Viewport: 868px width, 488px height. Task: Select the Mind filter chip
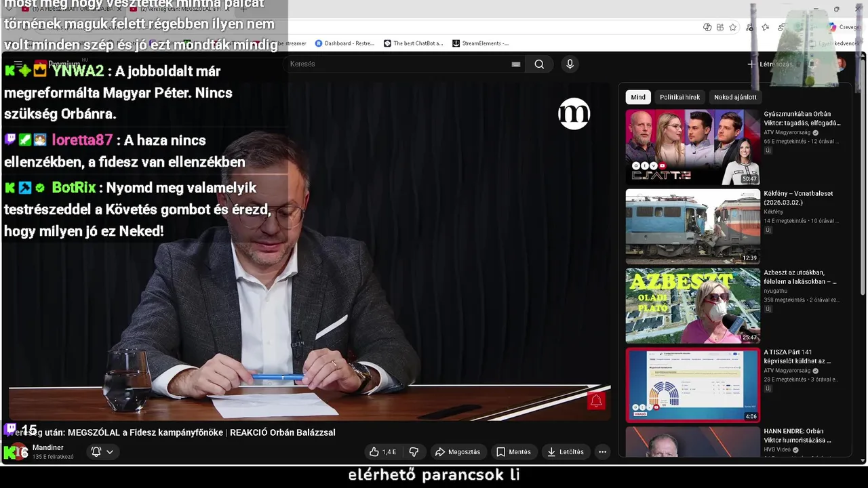638,97
